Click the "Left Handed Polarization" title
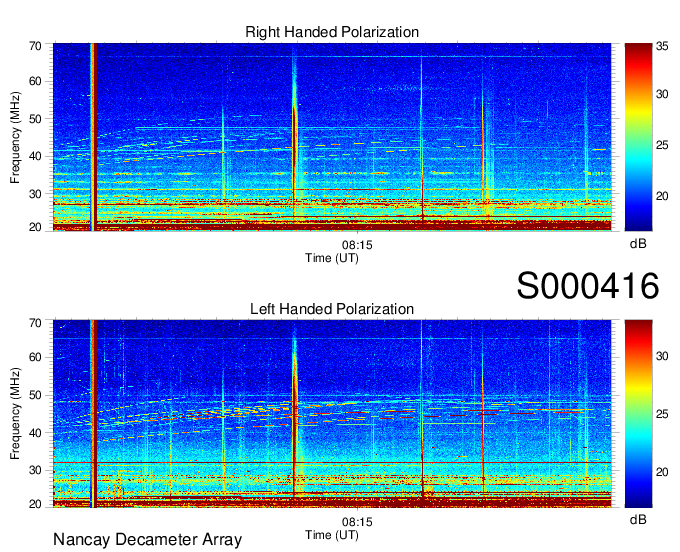The width and height of the screenshot is (680, 552). point(332,309)
